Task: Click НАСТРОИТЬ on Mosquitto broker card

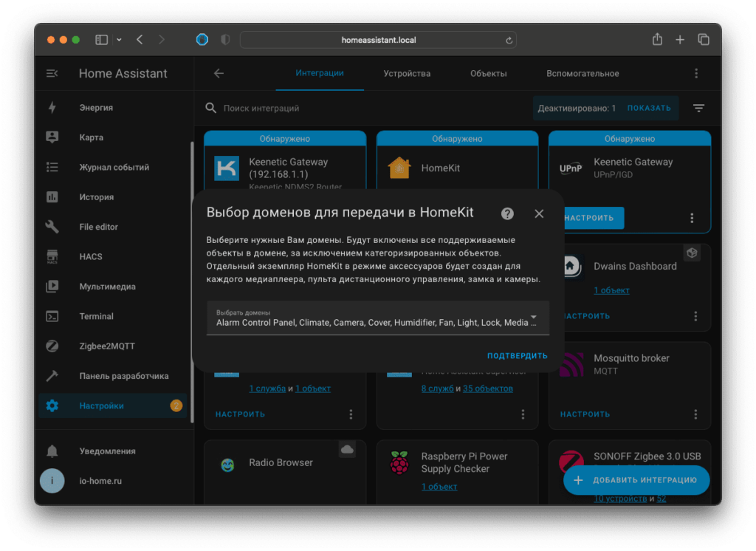Action: click(585, 414)
